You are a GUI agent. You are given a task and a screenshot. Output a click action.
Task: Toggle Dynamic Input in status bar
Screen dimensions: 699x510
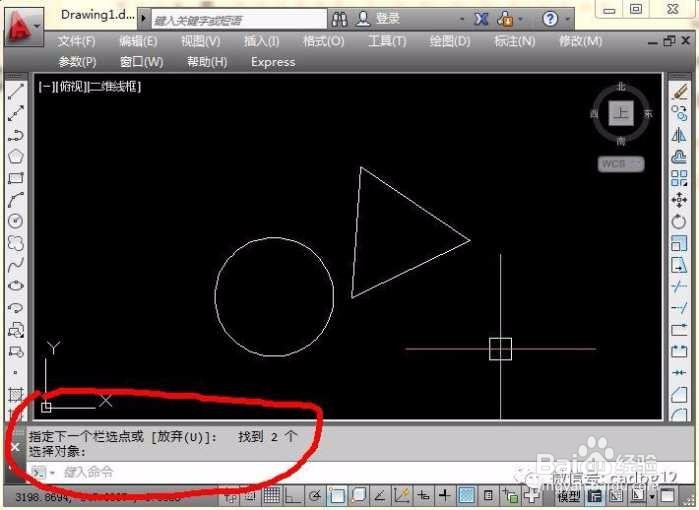point(424,495)
